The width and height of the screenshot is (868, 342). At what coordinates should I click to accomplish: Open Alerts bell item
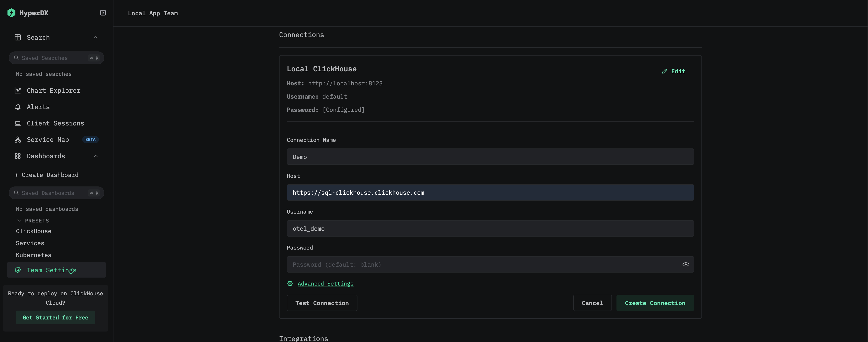(x=38, y=107)
